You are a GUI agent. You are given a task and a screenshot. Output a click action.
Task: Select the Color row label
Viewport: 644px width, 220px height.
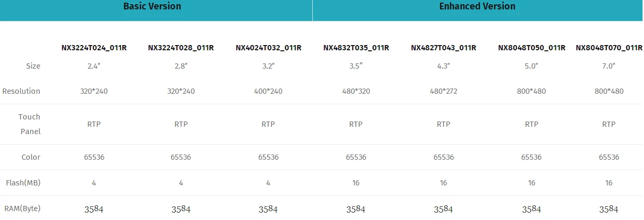pos(31,157)
